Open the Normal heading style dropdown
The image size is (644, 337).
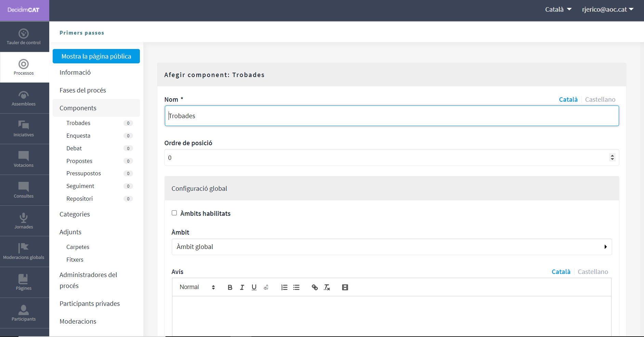[197, 287]
